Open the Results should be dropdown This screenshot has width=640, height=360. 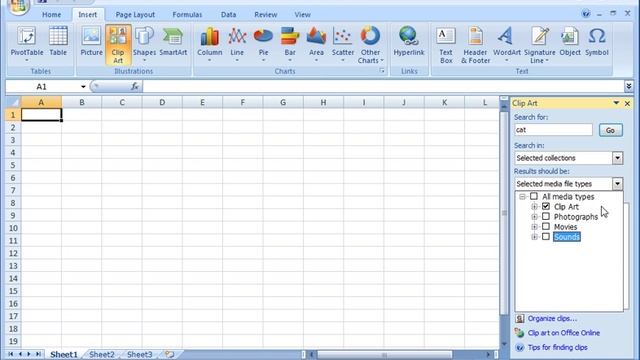click(617, 184)
